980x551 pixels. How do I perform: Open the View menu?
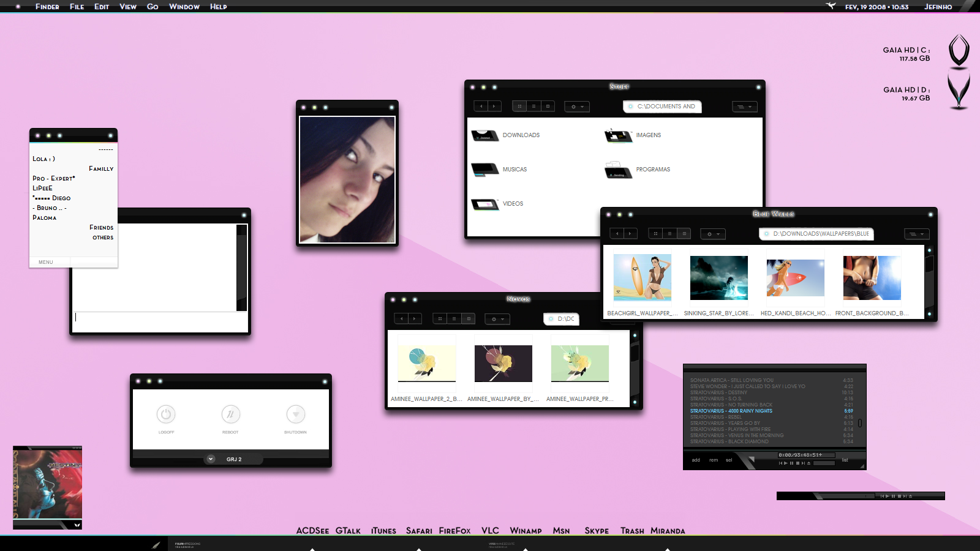tap(128, 7)
